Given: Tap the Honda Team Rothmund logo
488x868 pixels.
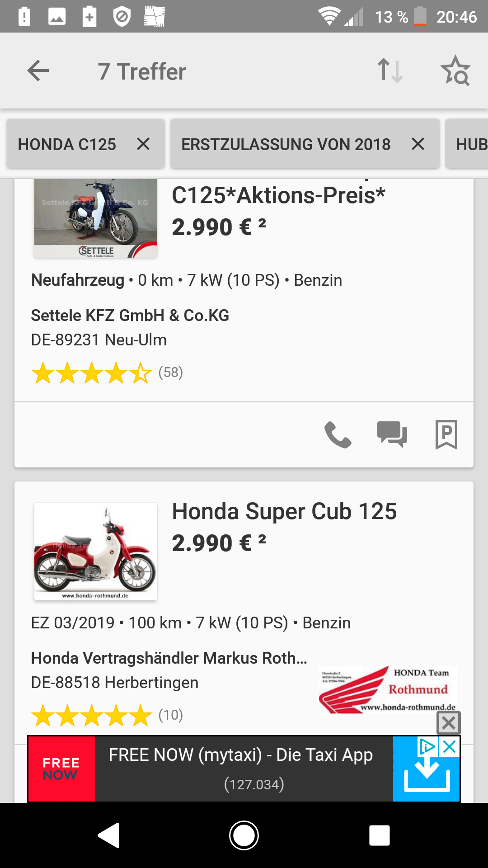Looking at the screenshot, I should 388,689.
